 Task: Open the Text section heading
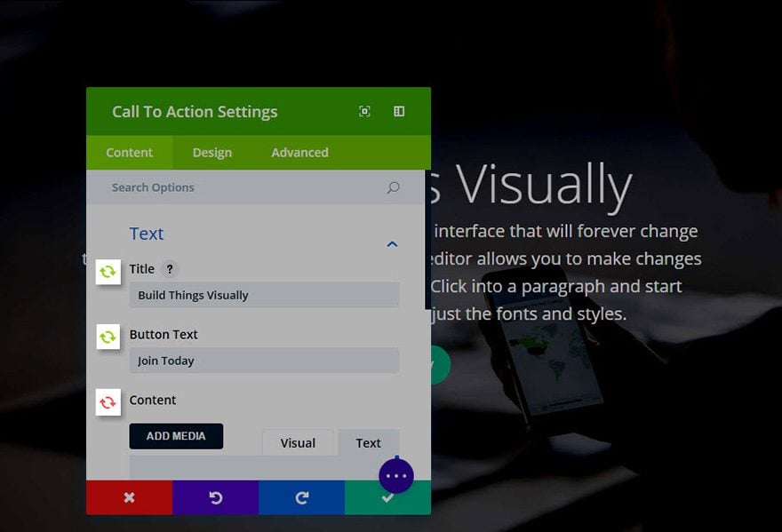point(147,234)
